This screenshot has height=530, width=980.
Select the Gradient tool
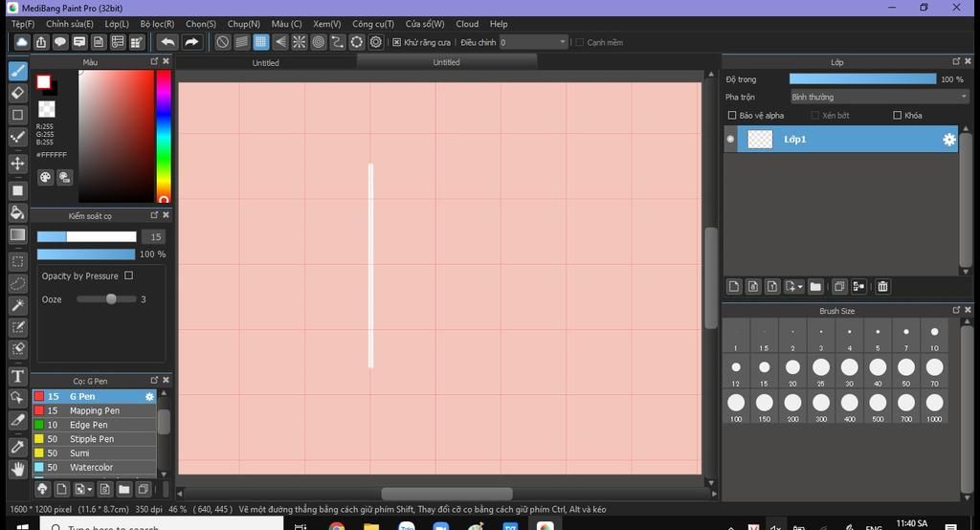click(17, 235)
